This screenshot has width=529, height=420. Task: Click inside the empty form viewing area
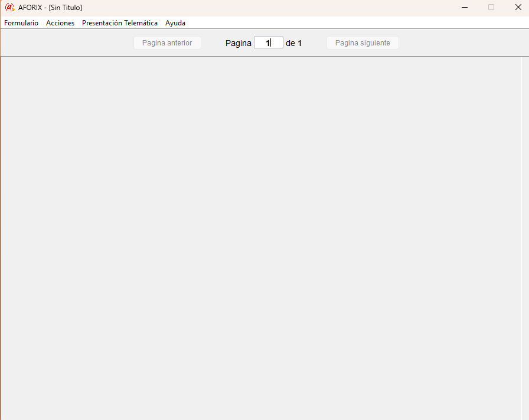pyautogui.click(x=260, y=236)
